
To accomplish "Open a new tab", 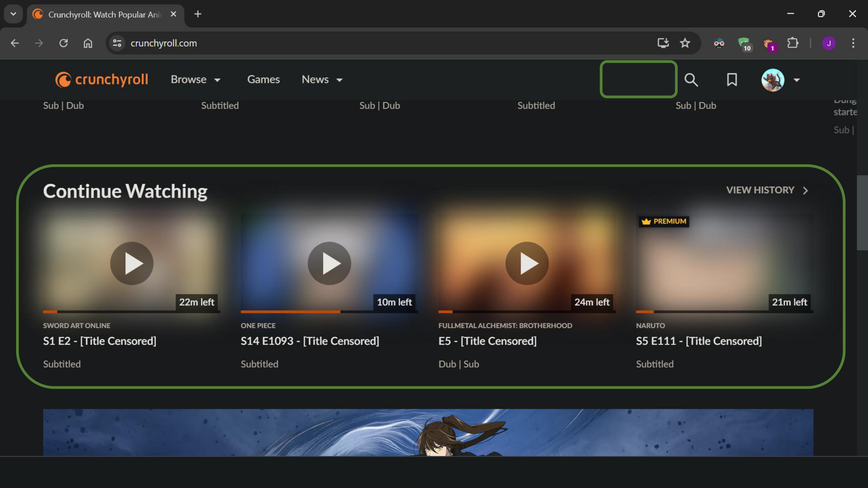I will 198,14.
